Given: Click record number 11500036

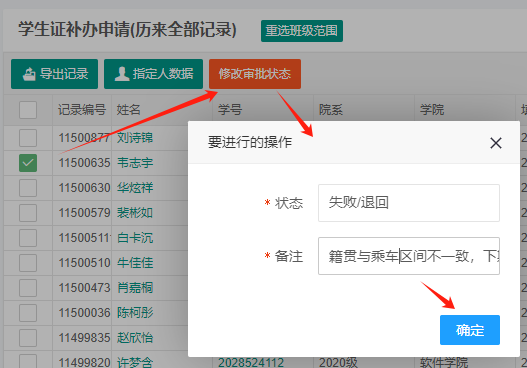Looking at the screenshot, I should click(84, 313).
